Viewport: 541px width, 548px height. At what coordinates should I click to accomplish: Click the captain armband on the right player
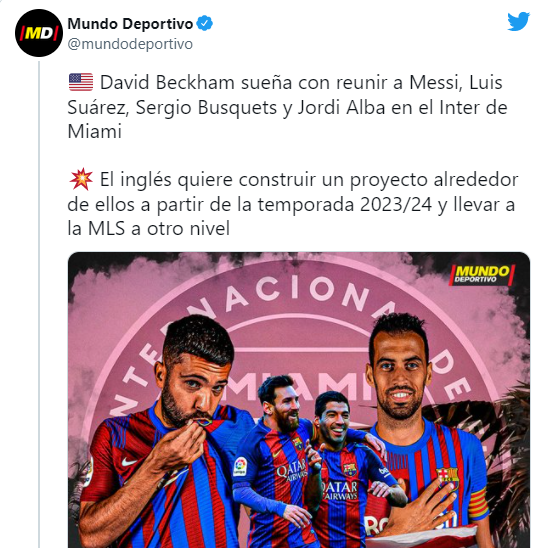point(477,505)
